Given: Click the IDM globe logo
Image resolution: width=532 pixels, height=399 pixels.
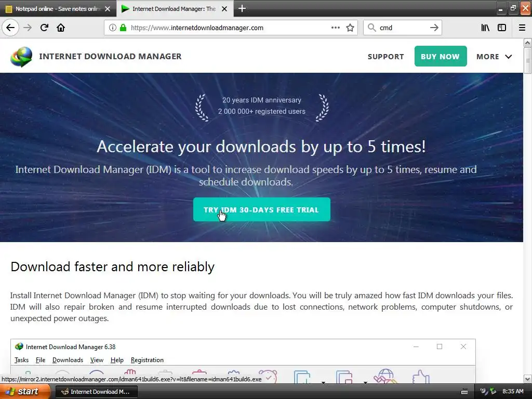Looking at the screenshot, I should 21,57.
